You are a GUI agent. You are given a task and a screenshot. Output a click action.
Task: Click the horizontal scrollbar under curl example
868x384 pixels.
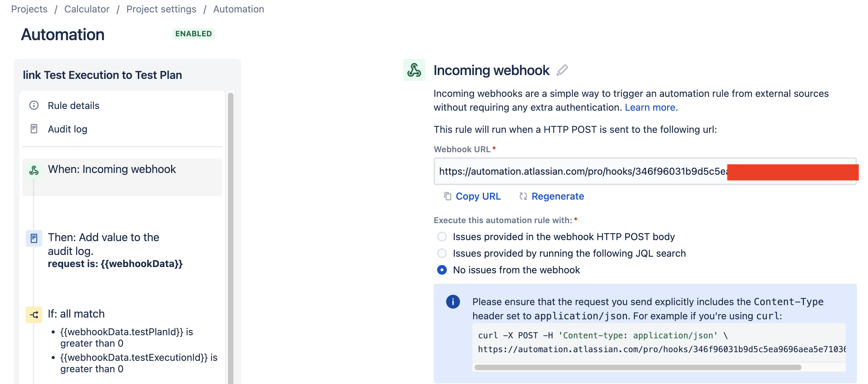[638, 367]
